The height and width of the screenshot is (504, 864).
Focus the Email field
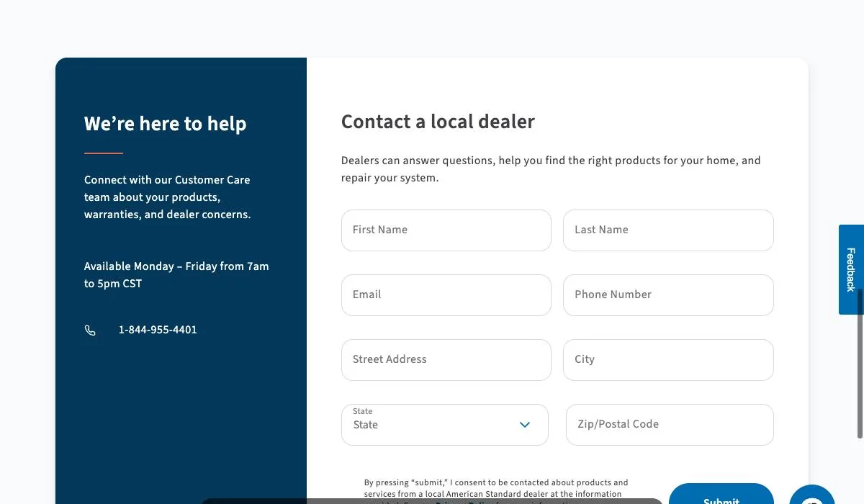446,295
